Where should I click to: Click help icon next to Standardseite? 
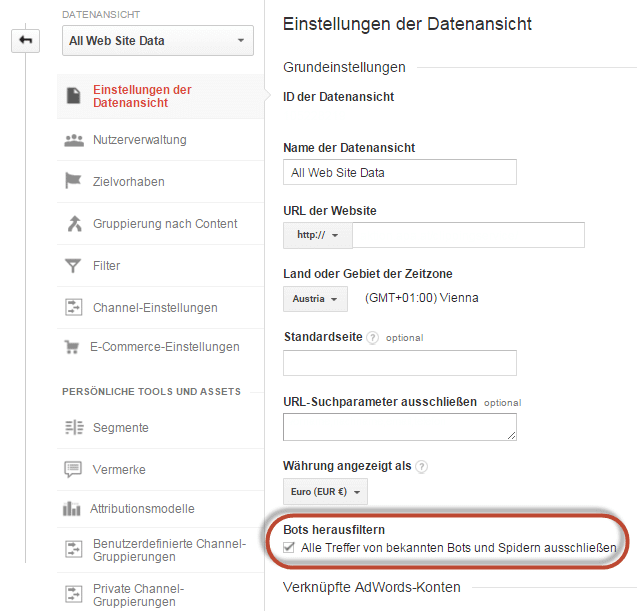pyautogui.click(x=372, y=338)
